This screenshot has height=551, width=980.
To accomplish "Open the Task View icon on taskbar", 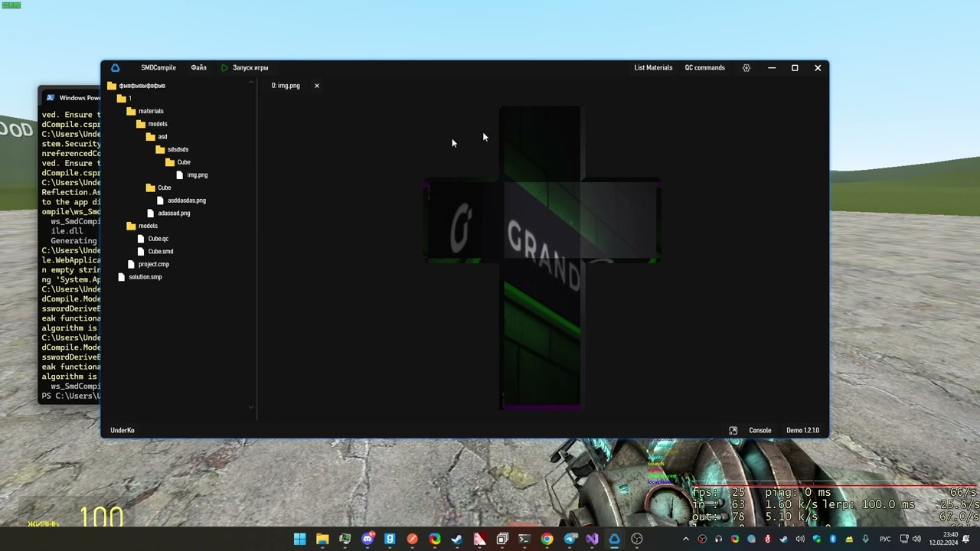I will 502,539.
